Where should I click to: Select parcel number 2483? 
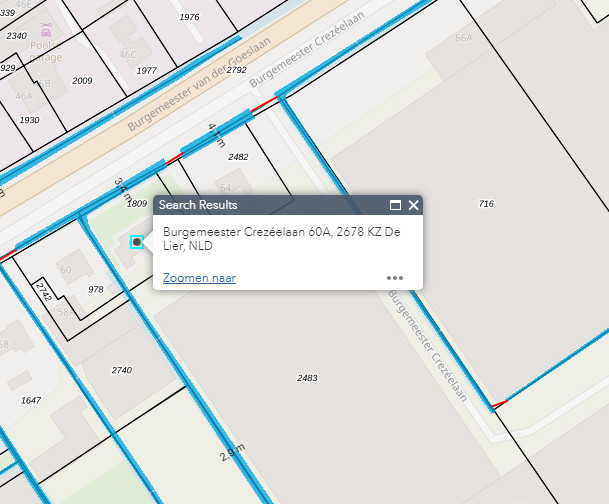click(307, 377)
